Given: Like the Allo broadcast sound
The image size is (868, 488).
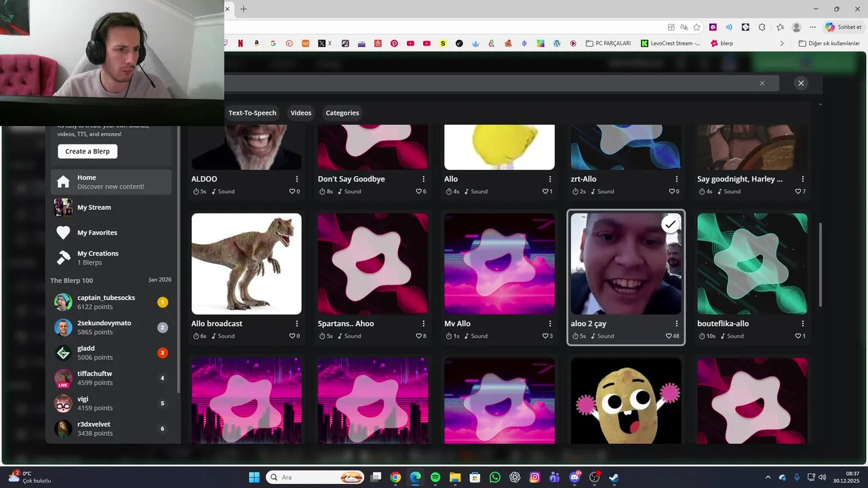Looking at the screenshot, I should (292, 336).
